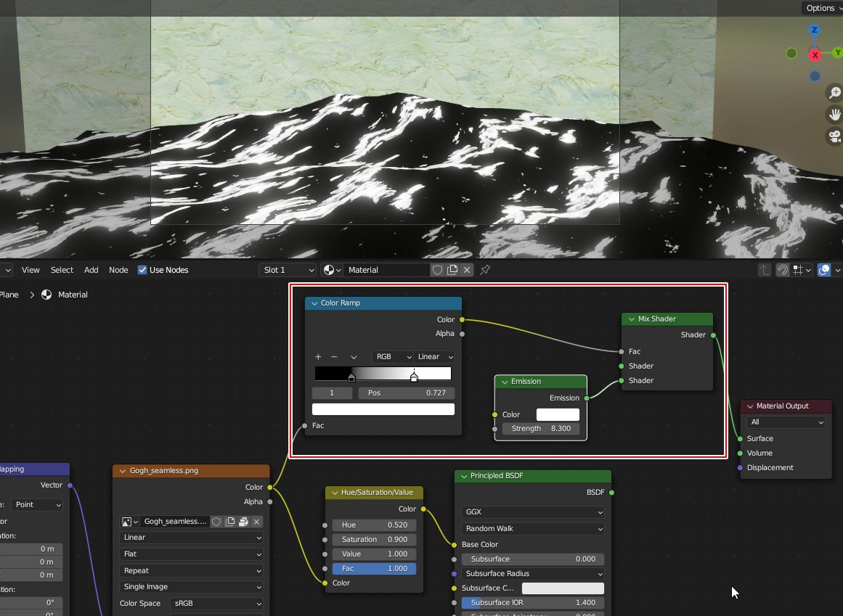Open the RGB color mode dropdown
Image resolution: width=843 pixels, height=616 pixels.
coord(391,357)
